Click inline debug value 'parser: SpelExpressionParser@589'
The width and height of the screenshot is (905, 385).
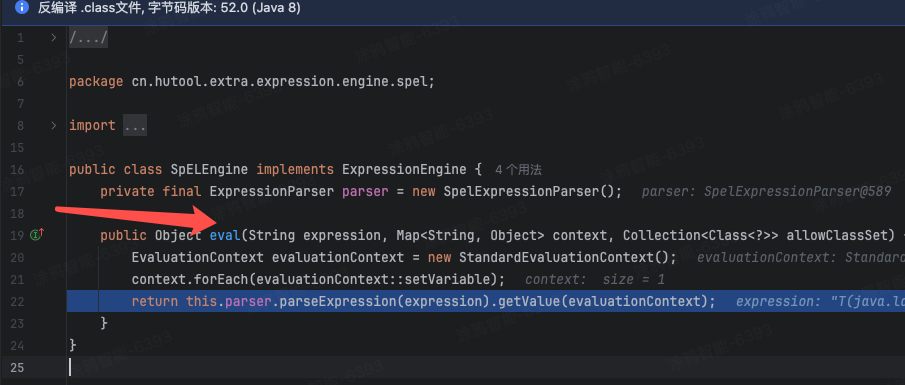tap(766, 192)
